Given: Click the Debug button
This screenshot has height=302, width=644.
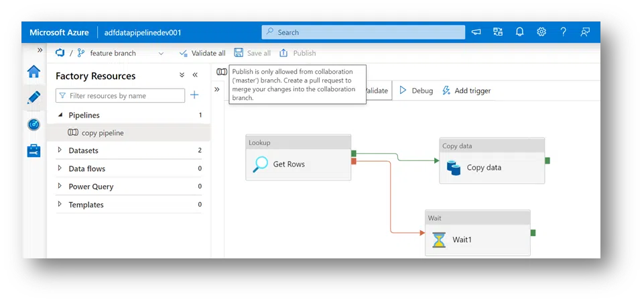Looking at the screenshot, I should coord(416,91).
